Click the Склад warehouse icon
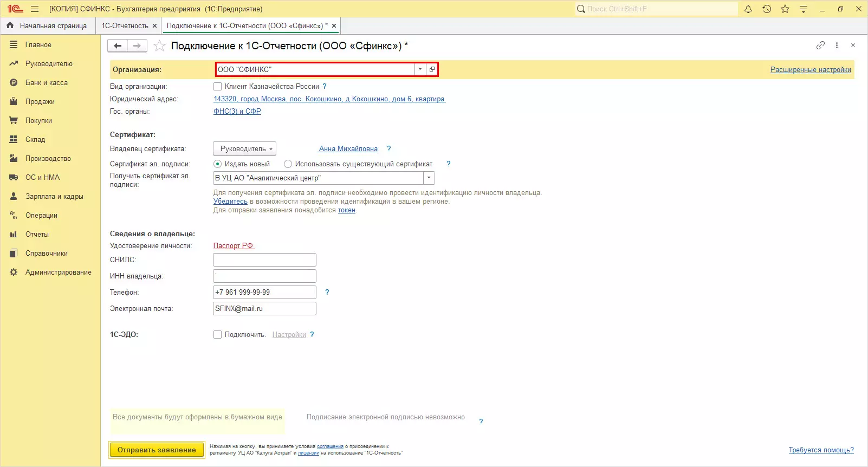The width and height of the screenshot is (868, 467). tap(14, 139)
